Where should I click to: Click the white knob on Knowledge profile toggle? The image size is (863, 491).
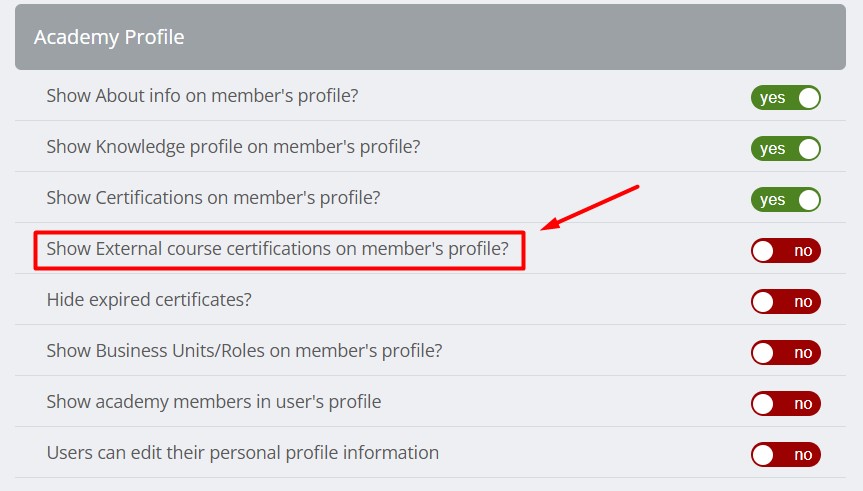pyautogui.click(x=808, y=149)
